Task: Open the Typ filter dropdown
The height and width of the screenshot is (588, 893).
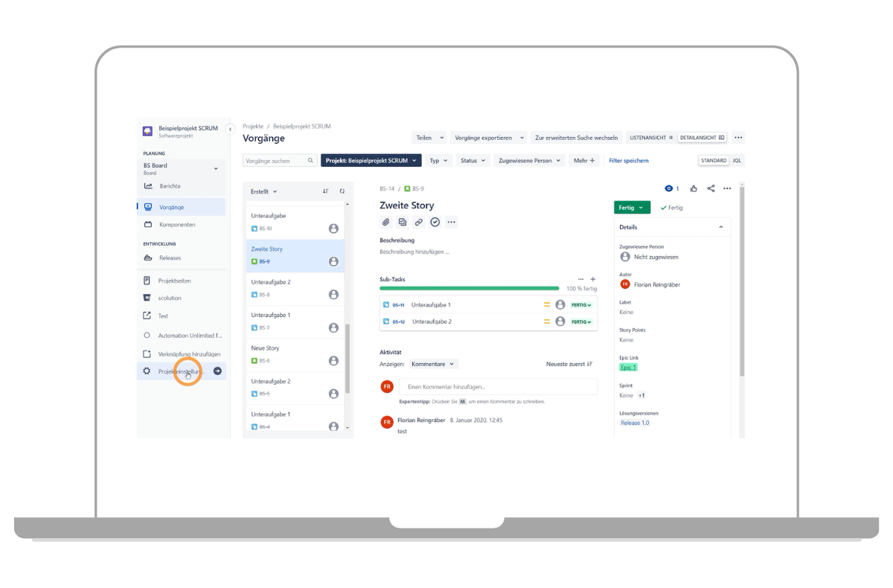Action: point(438,161)
